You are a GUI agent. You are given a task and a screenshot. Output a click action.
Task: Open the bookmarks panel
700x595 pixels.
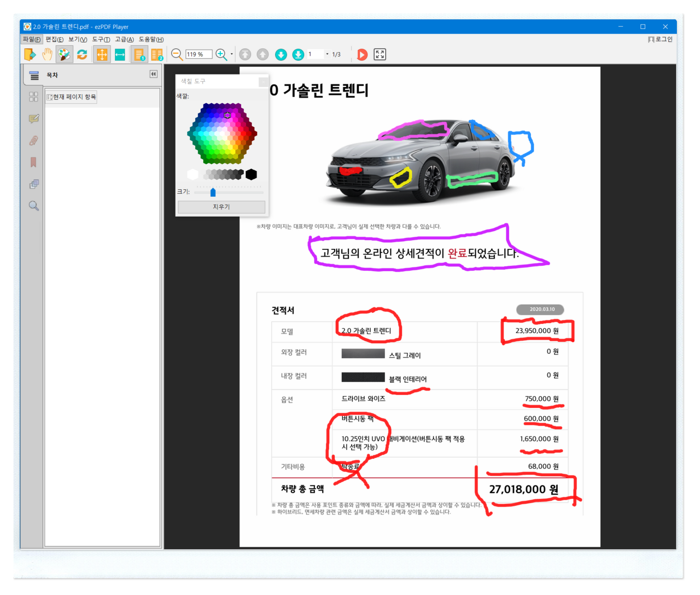point(33,162)
